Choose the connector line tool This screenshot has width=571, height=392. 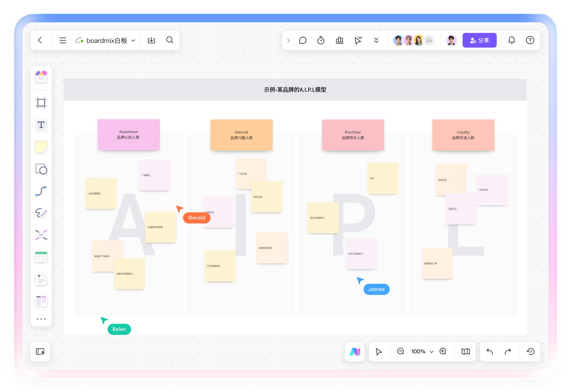coord(41,191)
